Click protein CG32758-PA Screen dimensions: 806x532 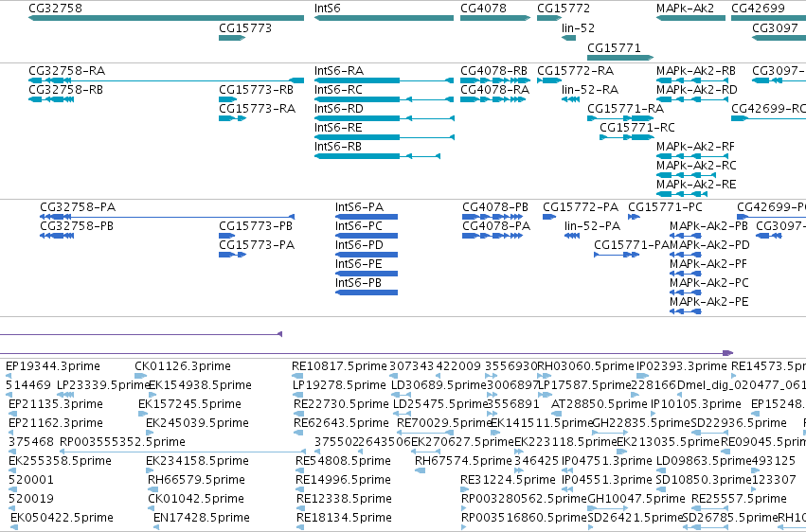tap(167, 217)
